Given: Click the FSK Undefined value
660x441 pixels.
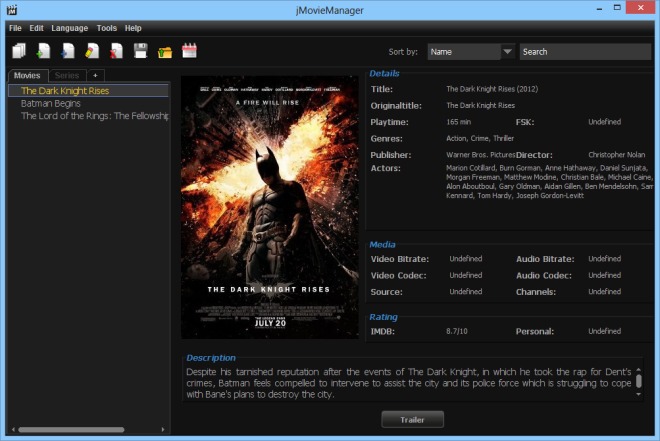Looking at the screenshot, I should 604,122.
